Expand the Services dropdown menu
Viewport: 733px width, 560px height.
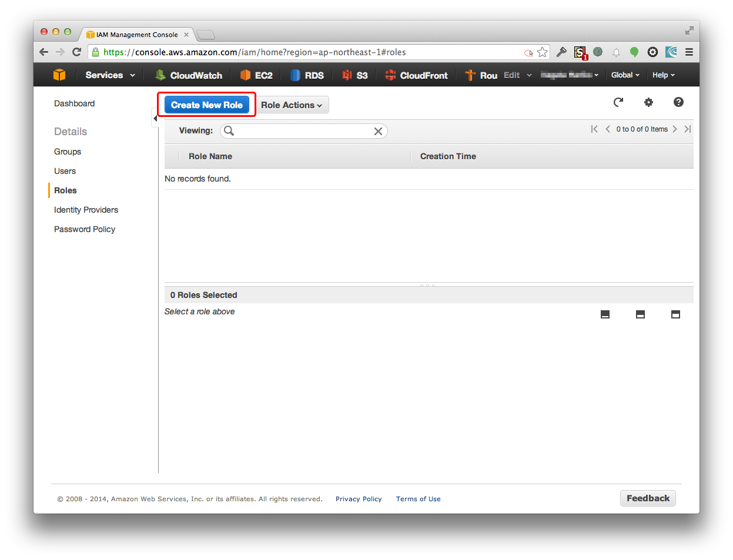[x=110, y=75]
